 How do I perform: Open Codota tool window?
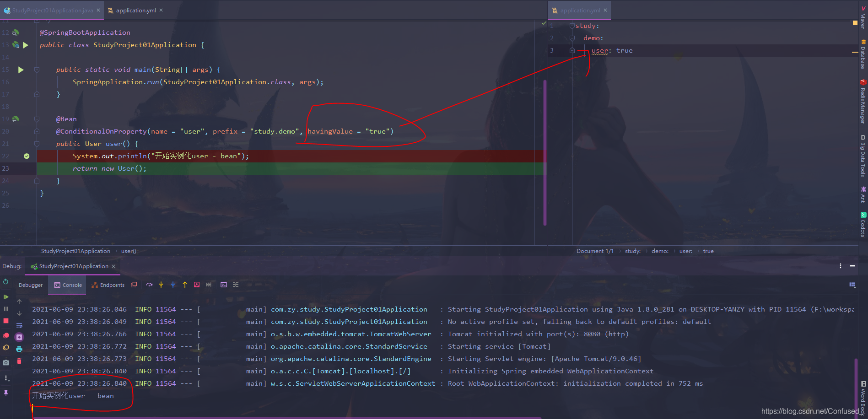(x=863, y=224)
